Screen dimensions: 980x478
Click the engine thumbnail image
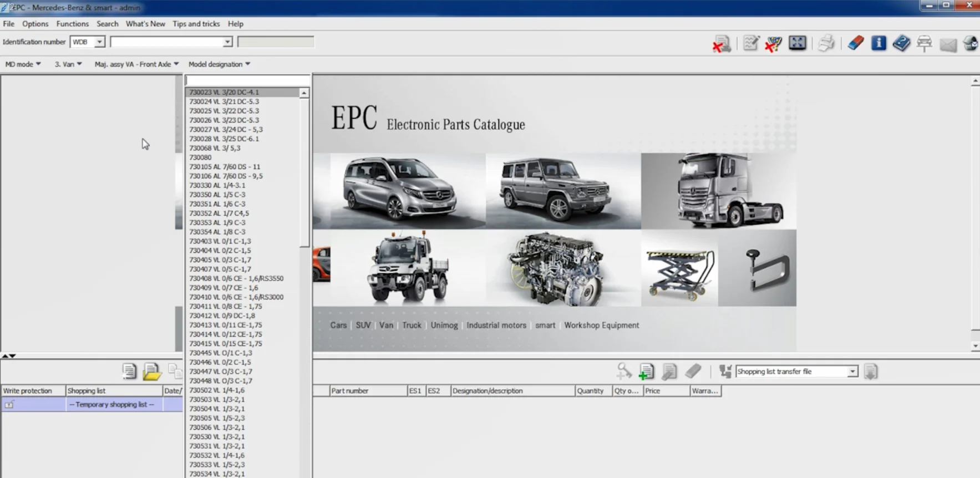click(563, 268)
